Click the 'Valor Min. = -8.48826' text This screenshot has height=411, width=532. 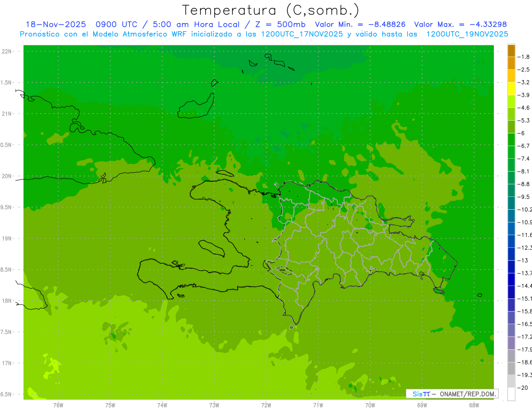[360, 24]
